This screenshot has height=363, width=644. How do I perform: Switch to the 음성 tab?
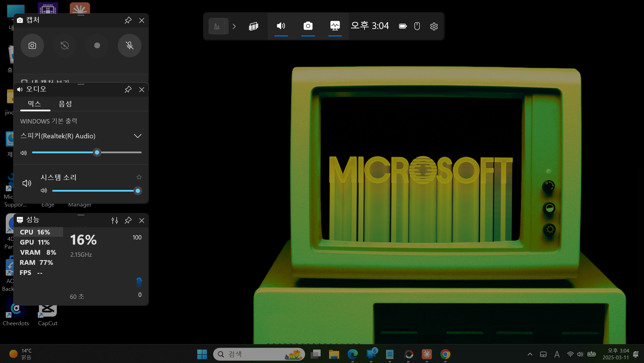pyautogui.click(x=65, y=104)
